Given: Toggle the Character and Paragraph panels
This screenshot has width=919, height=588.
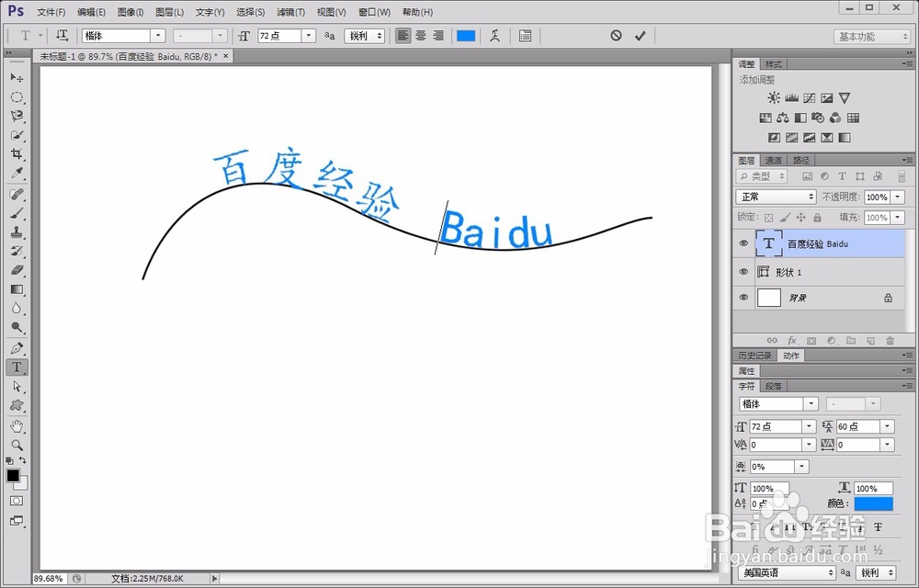Looking at the screenshot, I should [x=525, y=36].
